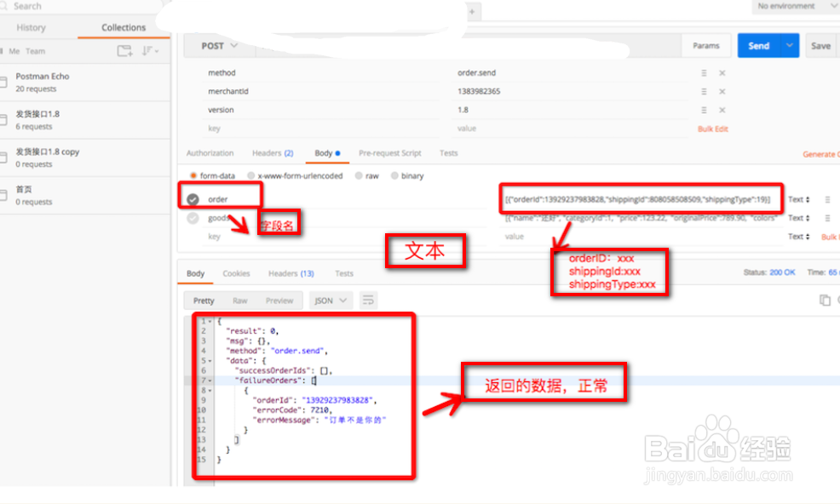Click the Save button
This screenshot has height=504, width=840.
click(x=820, y=46)
